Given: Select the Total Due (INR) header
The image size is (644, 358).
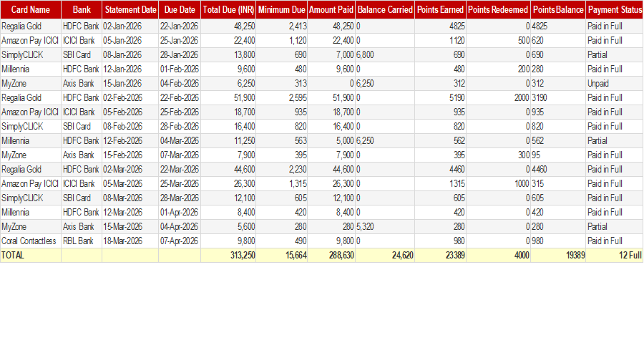Looking at the screenshot, I should [x=228, y=10].
